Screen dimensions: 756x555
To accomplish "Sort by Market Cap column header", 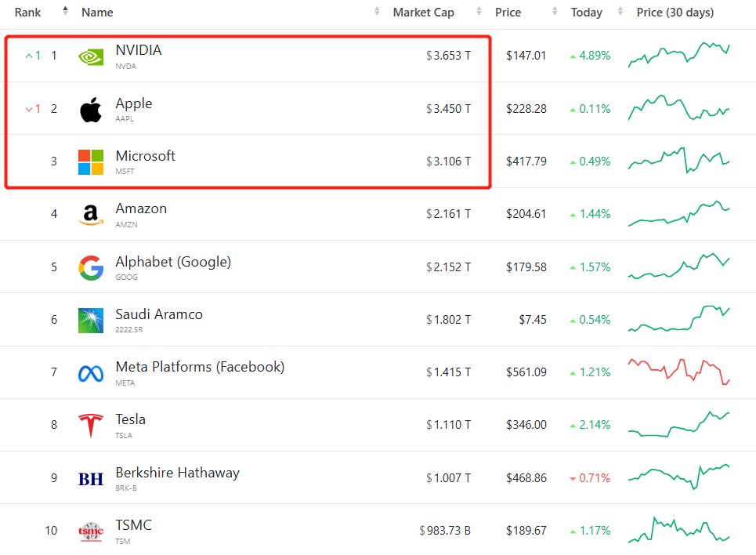I will 423,13.
